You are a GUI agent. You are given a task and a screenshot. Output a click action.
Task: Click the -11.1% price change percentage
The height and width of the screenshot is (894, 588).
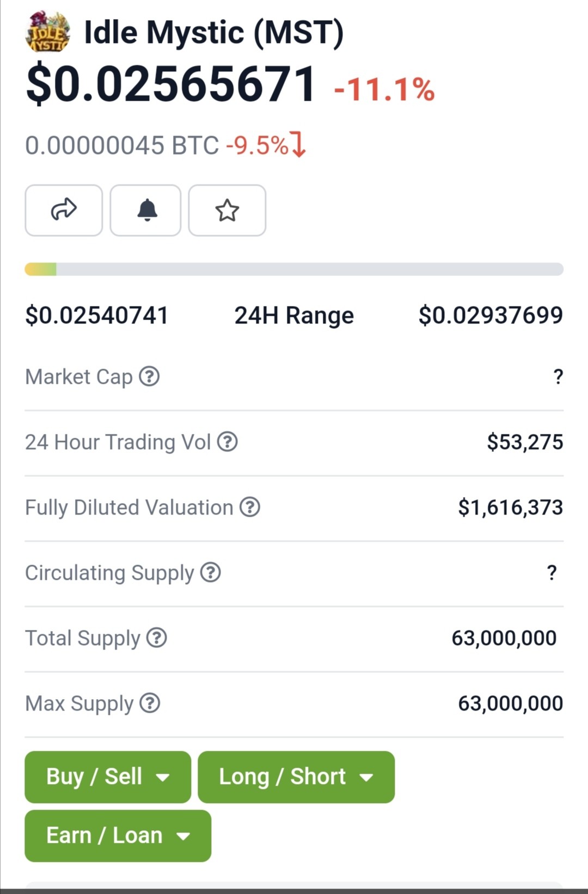(384, 89)
